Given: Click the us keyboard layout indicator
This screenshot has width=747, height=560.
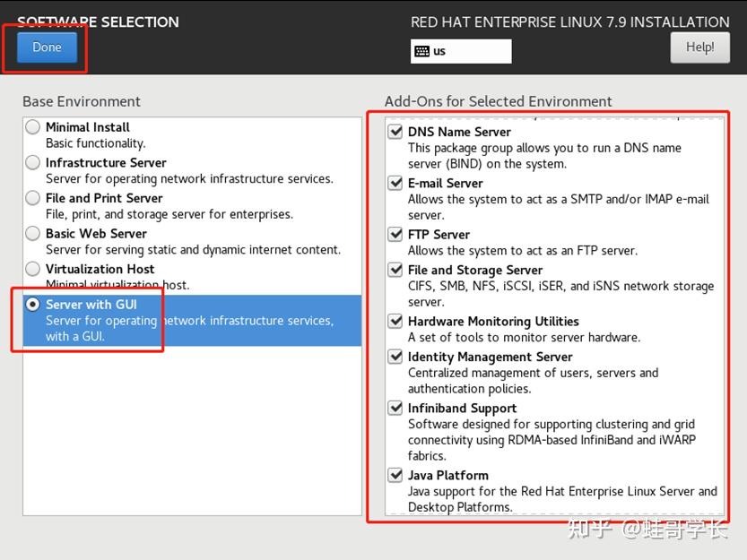Looking at the screenshot, I should (x=461, y=51).
